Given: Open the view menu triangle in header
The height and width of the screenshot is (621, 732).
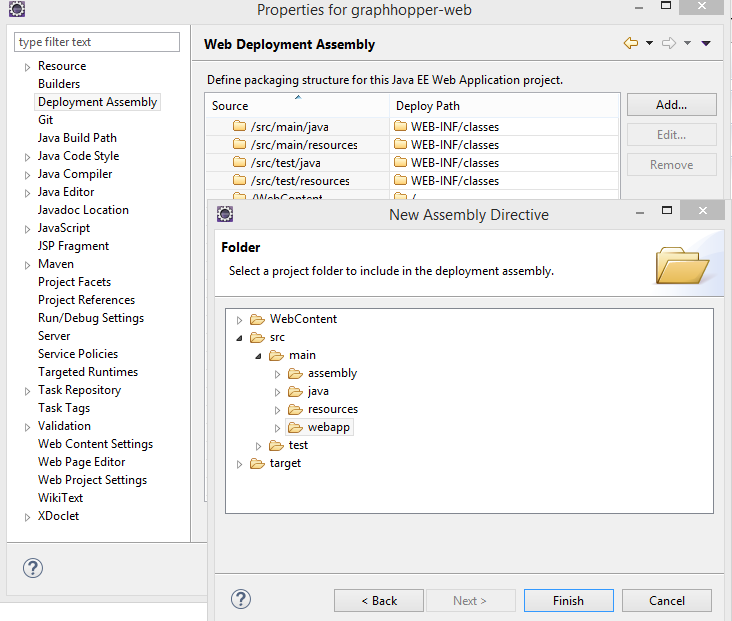Looking at the screenshot, I should (x=706, y=43).
